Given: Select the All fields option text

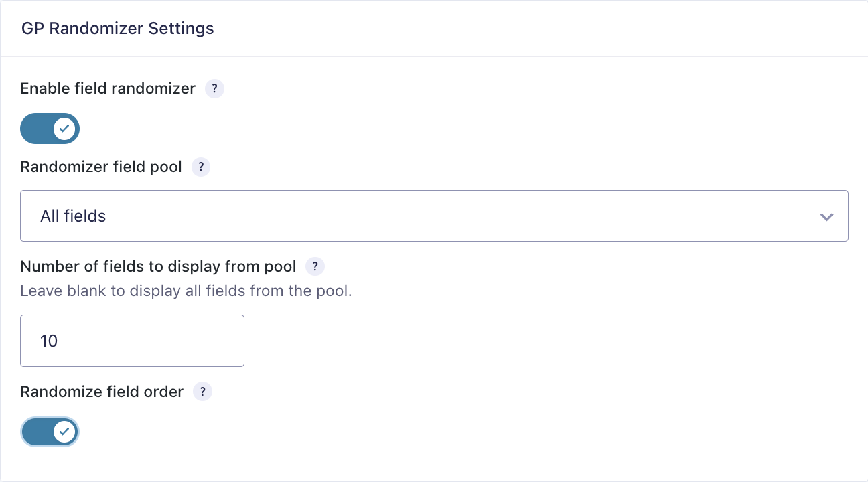Looking at the screenshot, I should click(73, 216).
